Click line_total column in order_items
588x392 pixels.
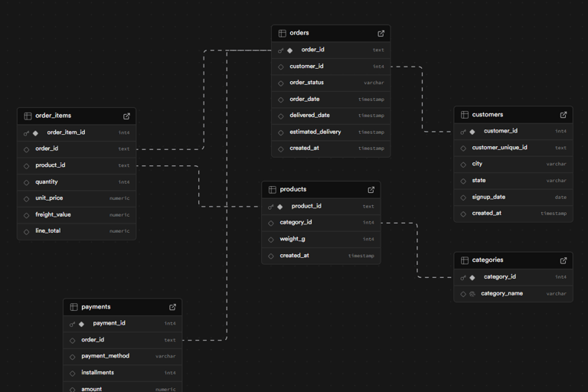coord(77,231)
